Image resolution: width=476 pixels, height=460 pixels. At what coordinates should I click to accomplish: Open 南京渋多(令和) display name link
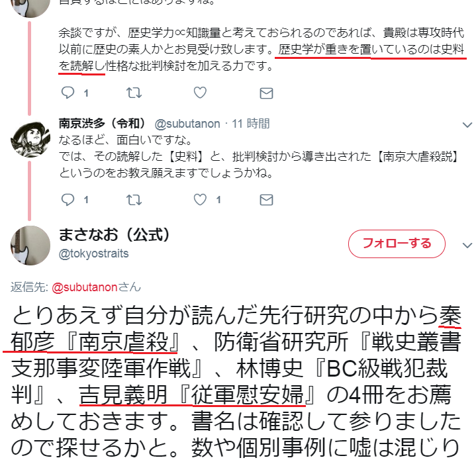tap(102, 123)
